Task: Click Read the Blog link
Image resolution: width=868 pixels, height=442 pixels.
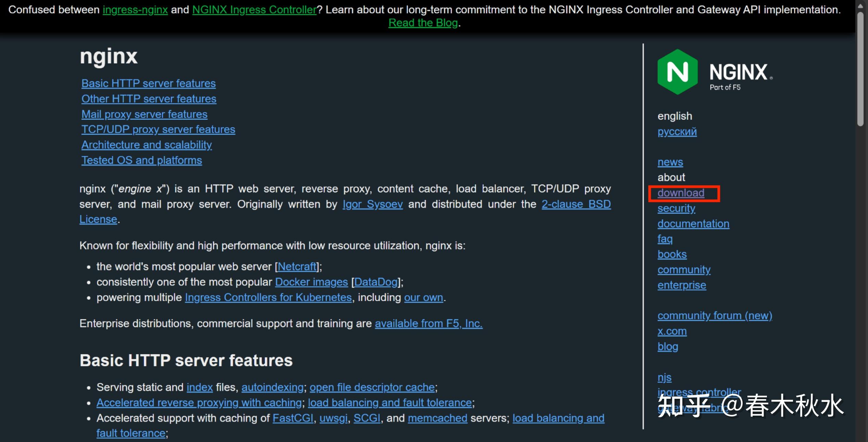Action: [423, 23]
